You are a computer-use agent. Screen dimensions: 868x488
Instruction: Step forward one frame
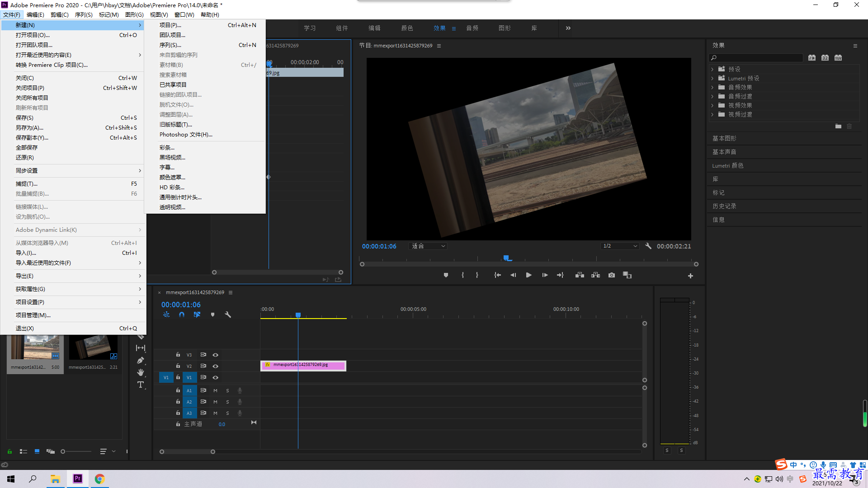point(545,275)
